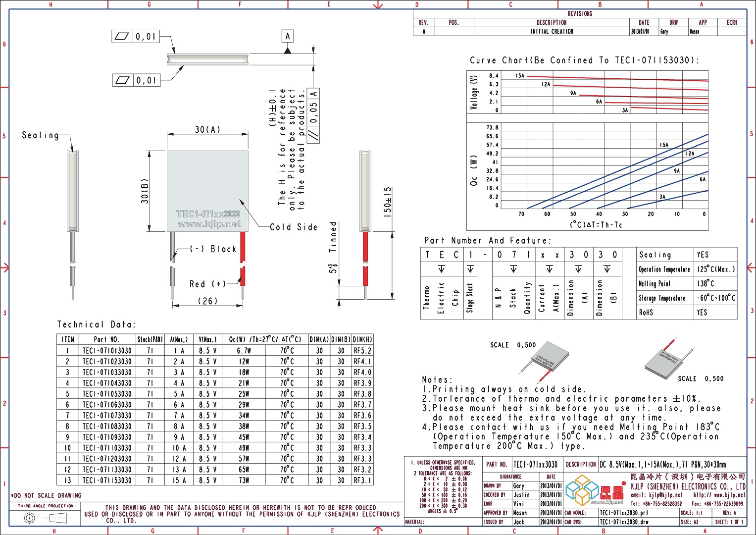Viewport: 756px width, 535px height.
Task: Click the SHEET 1 OF 1 field
Action: pyautogui.click(x=729, y=522)
